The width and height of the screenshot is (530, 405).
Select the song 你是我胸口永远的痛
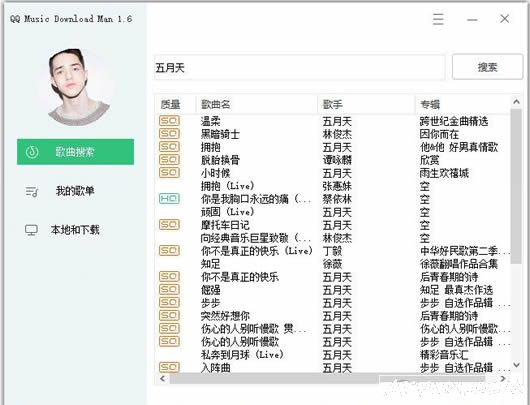coord(256,199)
